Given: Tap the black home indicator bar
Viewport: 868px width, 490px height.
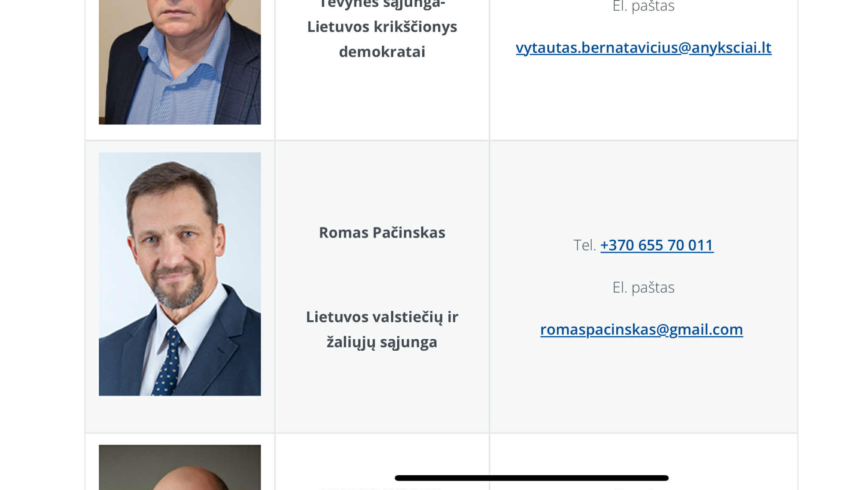Looking at the screenshot, I should [531, 478].
